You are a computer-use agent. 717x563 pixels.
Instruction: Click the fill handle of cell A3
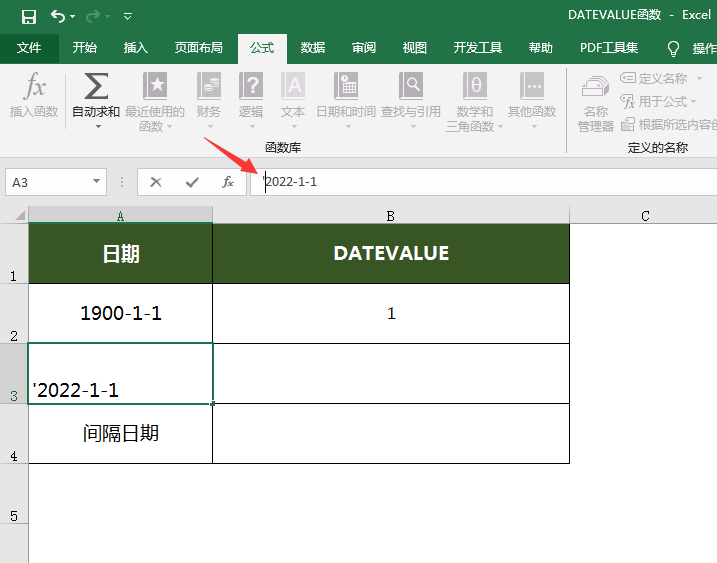pyautogui.click(x=213, y=404)
